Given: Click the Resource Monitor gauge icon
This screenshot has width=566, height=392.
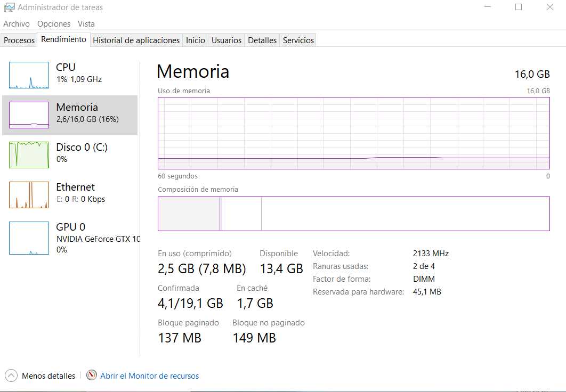Looking at the screenshot, I should (x=92, y=375).
